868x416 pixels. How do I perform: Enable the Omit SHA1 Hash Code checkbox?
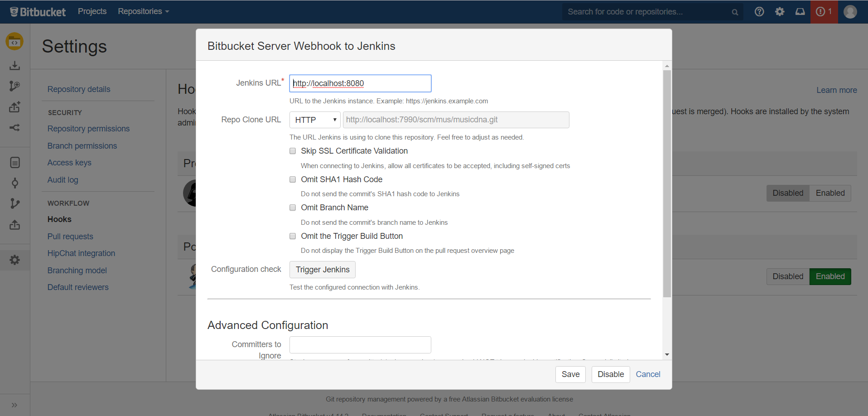click(293, 179)
